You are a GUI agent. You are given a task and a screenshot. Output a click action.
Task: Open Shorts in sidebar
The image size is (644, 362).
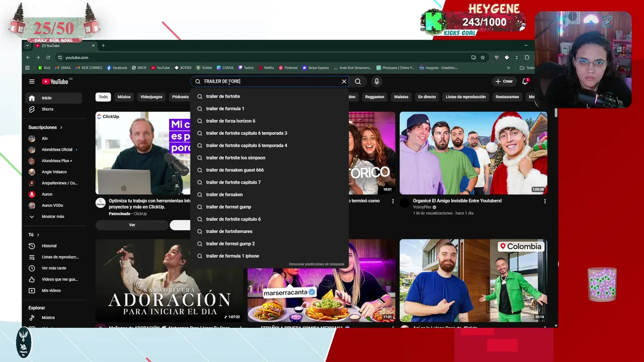coord(54,109)
